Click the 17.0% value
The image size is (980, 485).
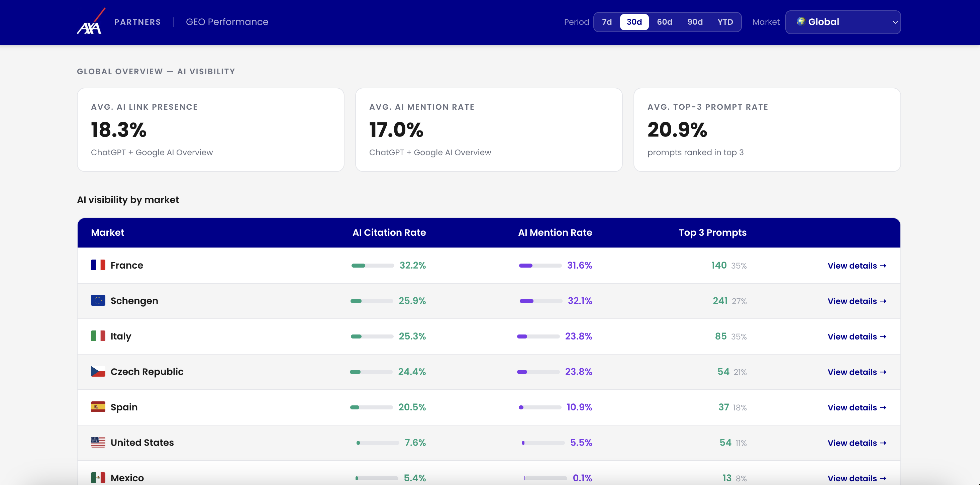click(x=396, y=130)
